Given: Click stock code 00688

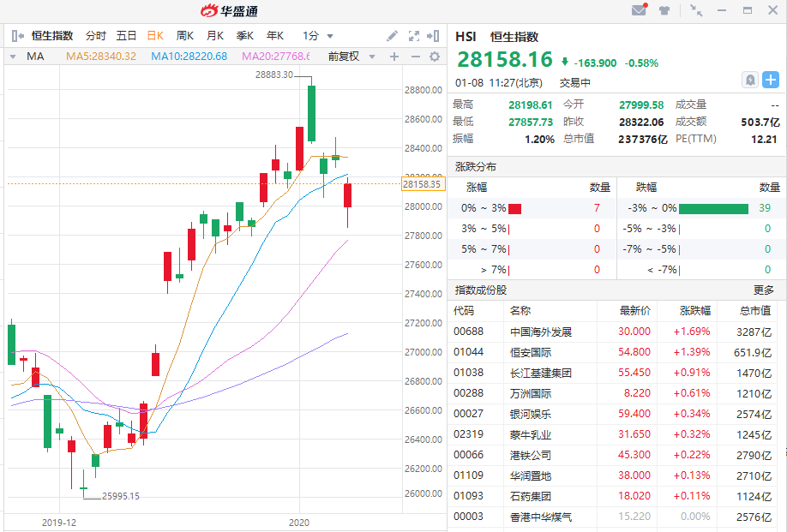Looking at the screenshot, I should (468, 332).
